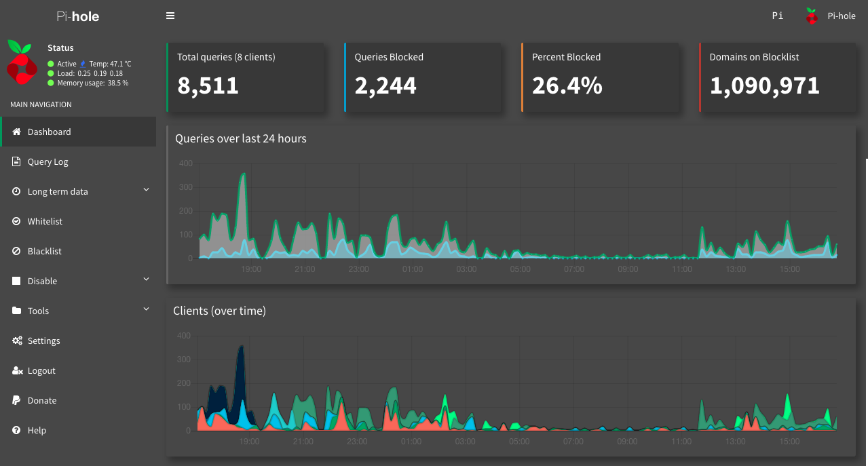The height and width of the screenshot is (466, 868).
Task: Expand the Disable submenu chevron
Action: 146,280
